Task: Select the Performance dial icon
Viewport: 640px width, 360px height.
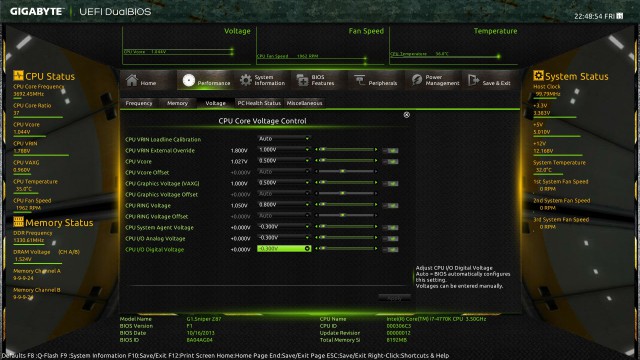Action: coord(189,80)
